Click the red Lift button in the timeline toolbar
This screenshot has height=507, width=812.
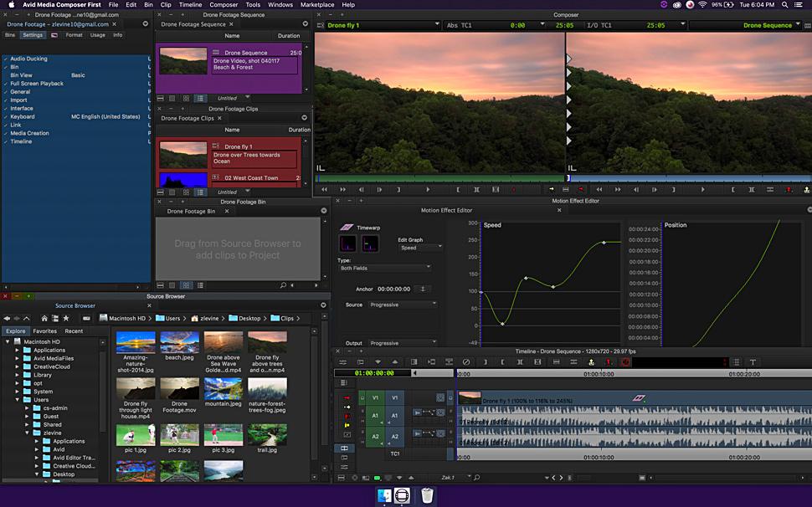point(609,362)
